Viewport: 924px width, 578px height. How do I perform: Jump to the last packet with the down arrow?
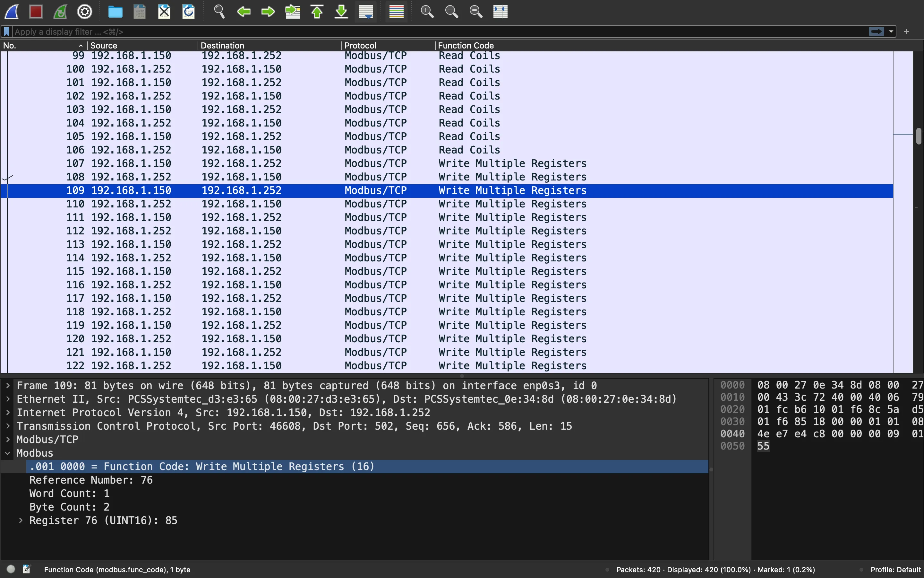click(x=341, y=12)
